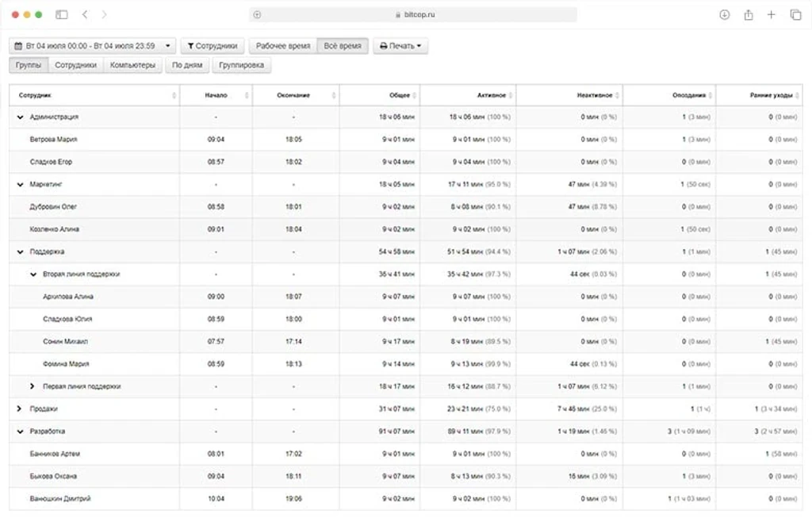
Task: Sort by the Начало column
Action: coord(216,95)
